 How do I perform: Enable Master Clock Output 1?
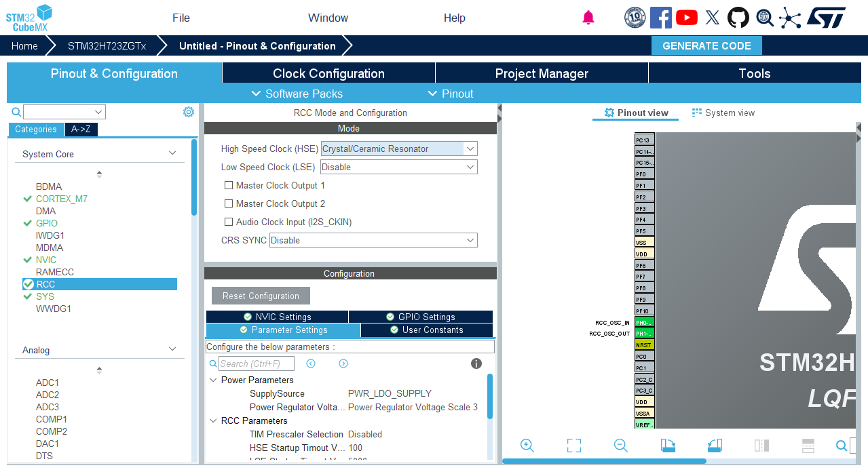[x=229, y=185]
